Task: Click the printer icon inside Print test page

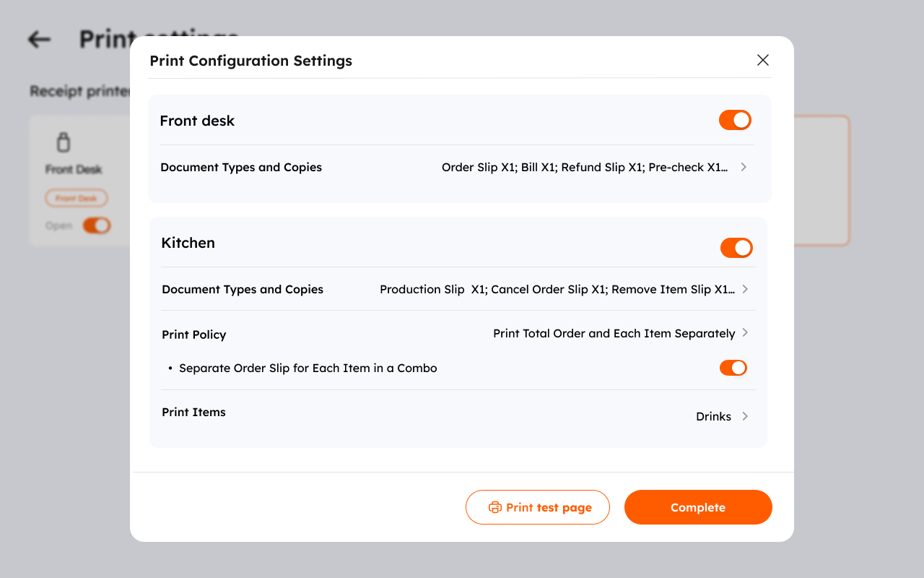Action: (496, 507)
